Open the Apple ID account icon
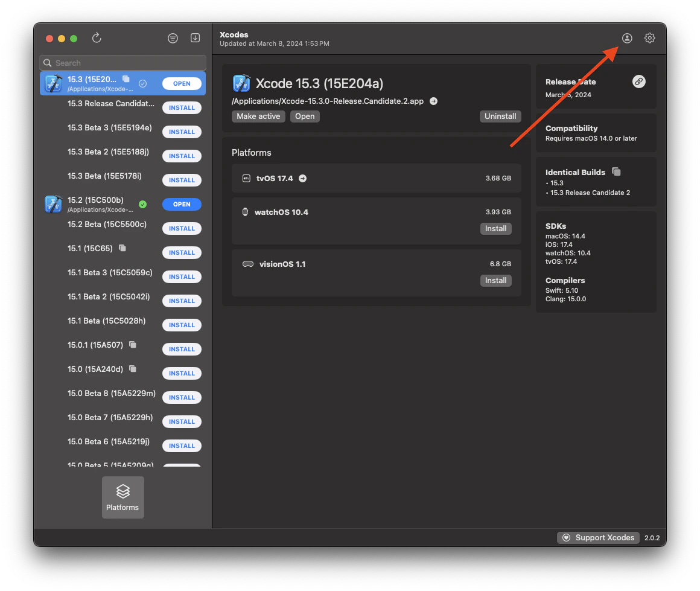Screen dimensions: 700x591 coord(627,39)
